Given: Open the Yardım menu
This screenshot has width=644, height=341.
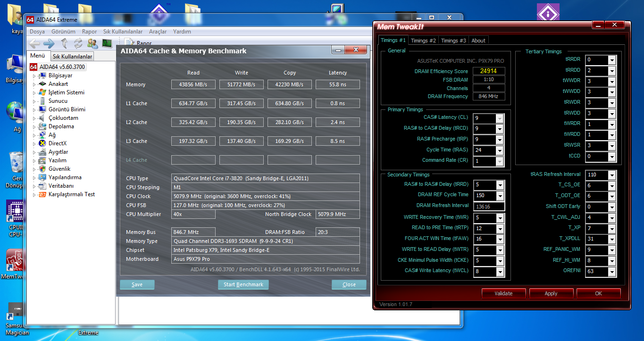Looking at the screenshot, I should 182,32.
